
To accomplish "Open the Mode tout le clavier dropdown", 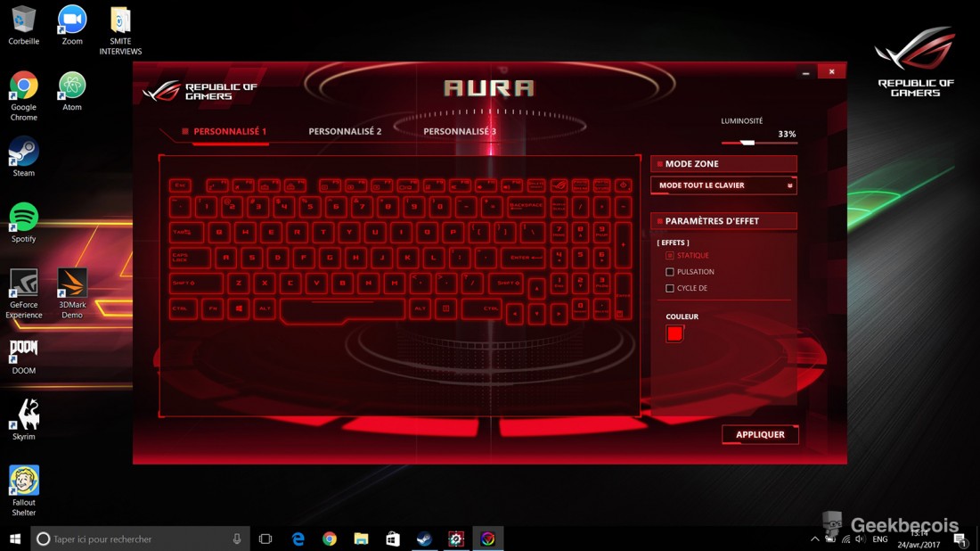I will point(723,185).
